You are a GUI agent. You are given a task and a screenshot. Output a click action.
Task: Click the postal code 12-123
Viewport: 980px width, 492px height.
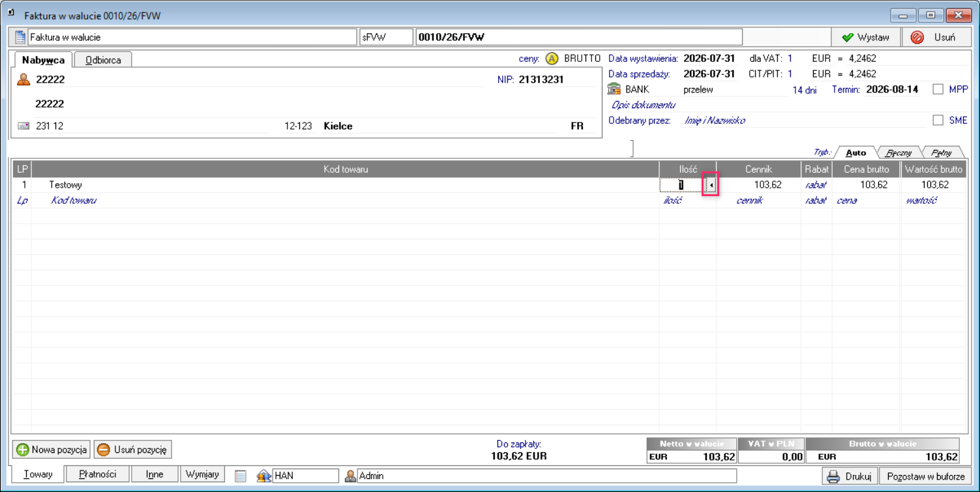tap(298, 126)
